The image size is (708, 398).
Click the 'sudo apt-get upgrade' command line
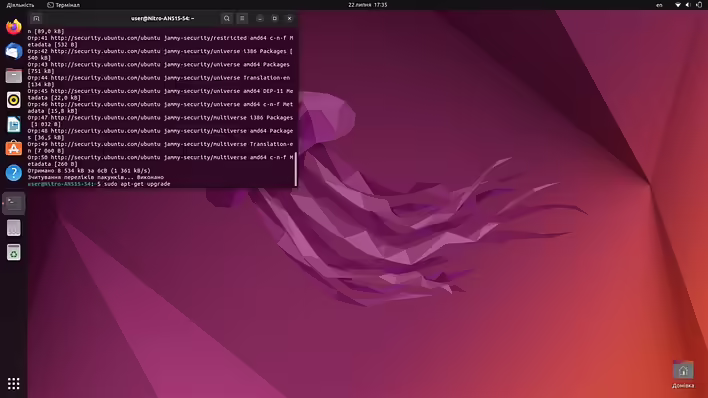[137, 184]
